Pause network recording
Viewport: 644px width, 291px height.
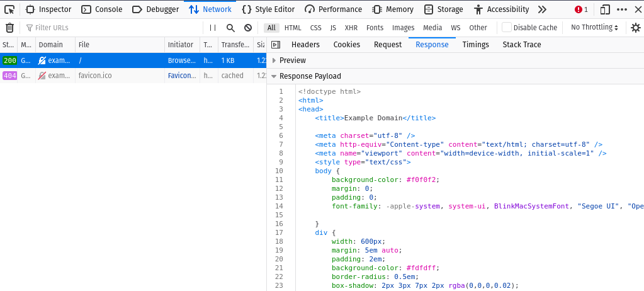click(213, 28)
